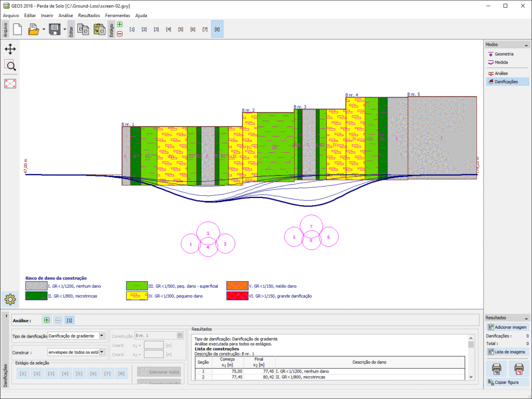Select the active stage [8] in toolbar
Viewport: 532px width, 399px height.
click(217, 29)
